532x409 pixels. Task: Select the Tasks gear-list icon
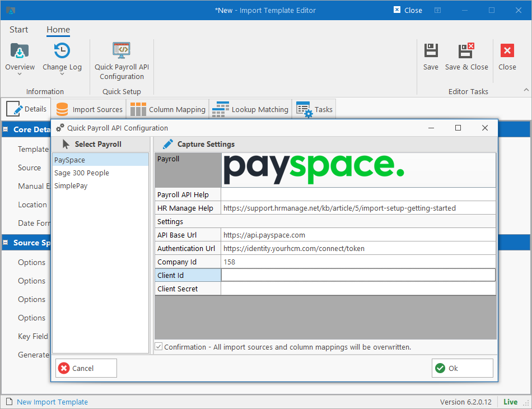tap(304, 109)
